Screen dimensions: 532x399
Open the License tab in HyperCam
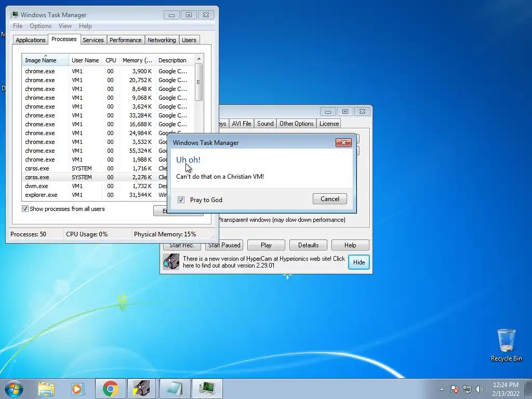coord(329,124)
